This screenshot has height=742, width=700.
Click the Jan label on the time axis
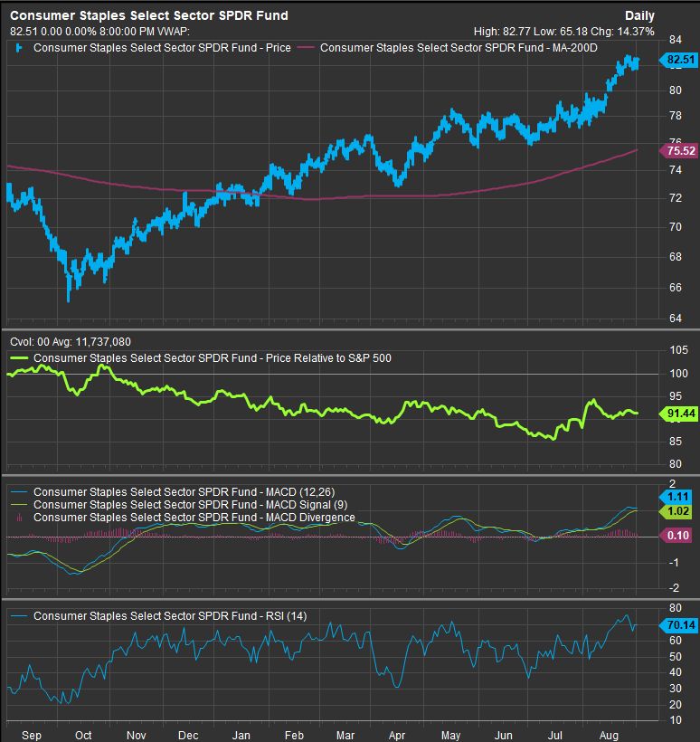tap(241, 736)
